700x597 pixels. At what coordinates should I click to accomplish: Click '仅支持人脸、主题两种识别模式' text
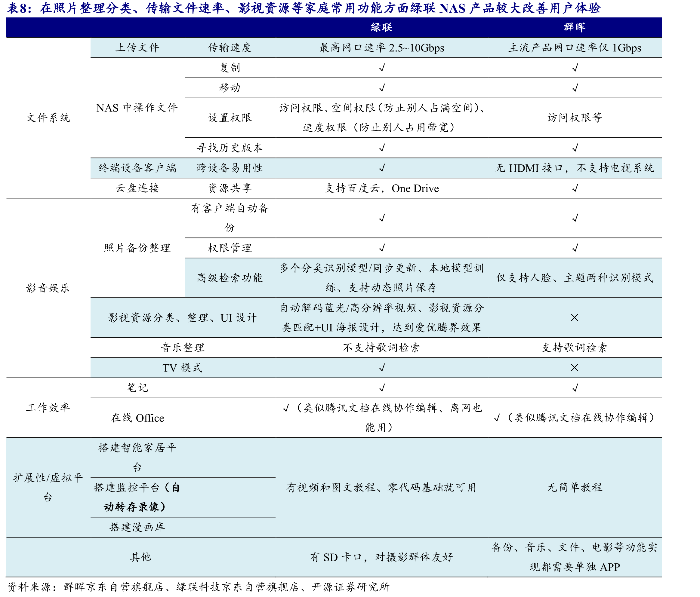click(575, 278)
